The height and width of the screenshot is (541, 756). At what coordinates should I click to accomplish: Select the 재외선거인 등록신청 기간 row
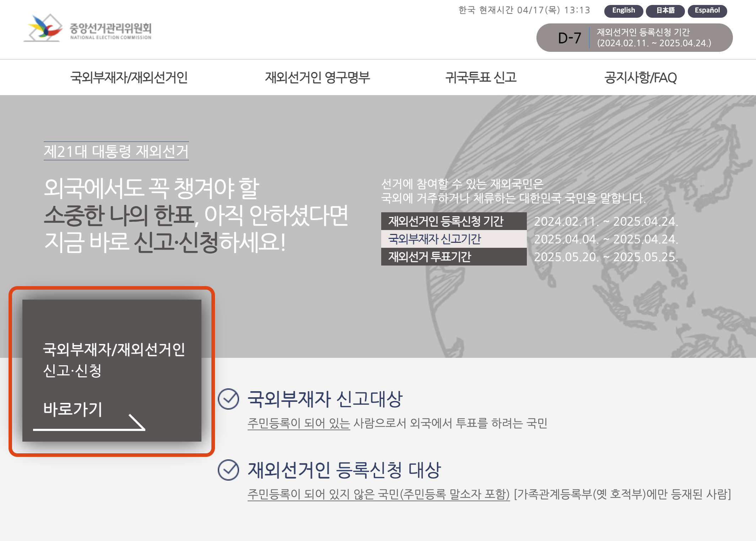tap(454, 221)
